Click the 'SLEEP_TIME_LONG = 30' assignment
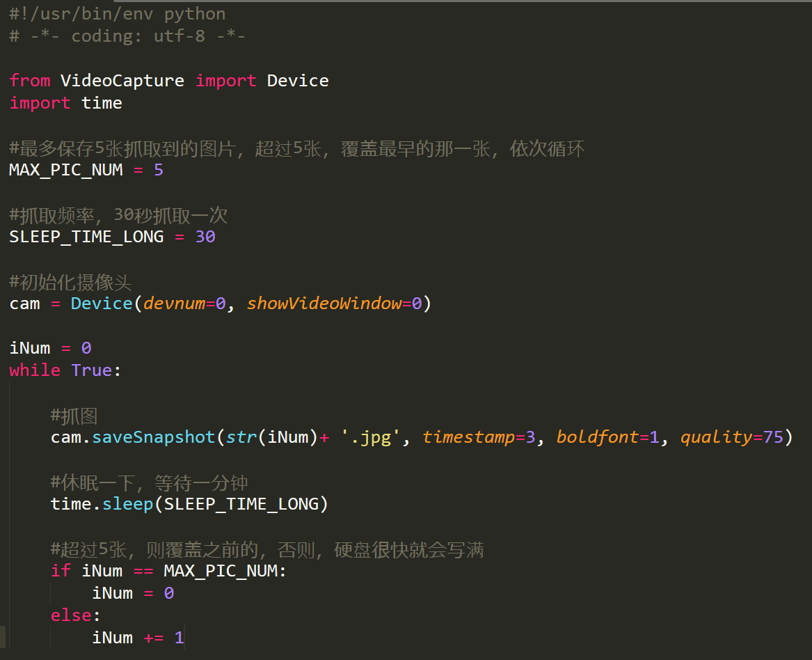 (x=112, y=237)
